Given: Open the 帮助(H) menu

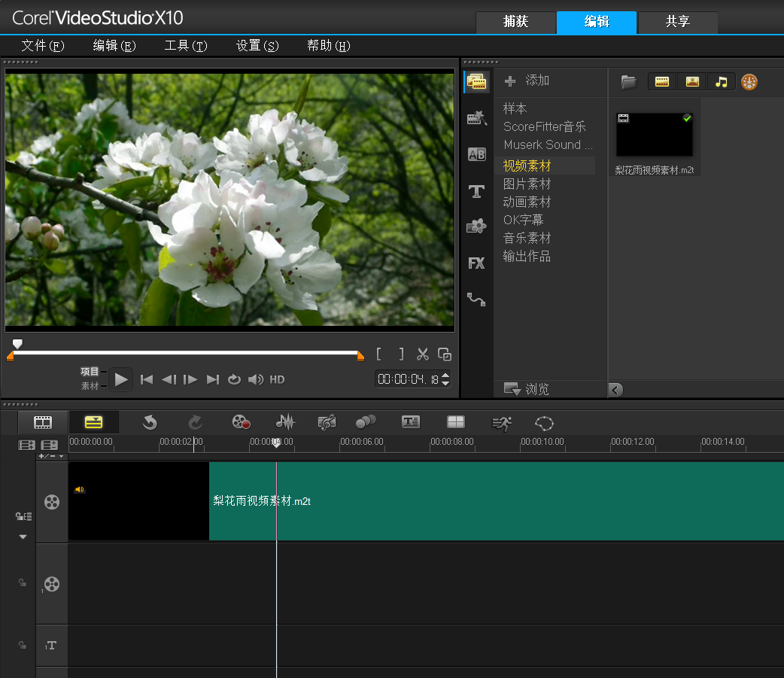Looking at the screenshot, I should (329, 46).
